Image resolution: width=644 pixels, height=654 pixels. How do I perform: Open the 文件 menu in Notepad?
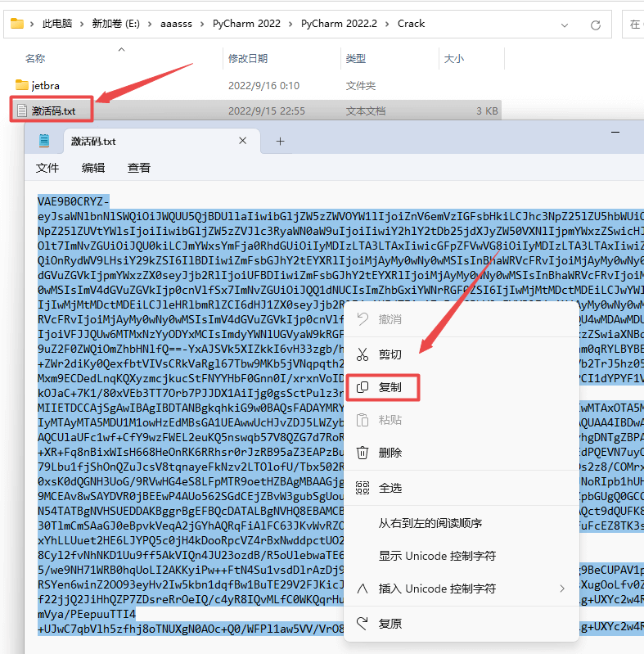click(47, 168)
